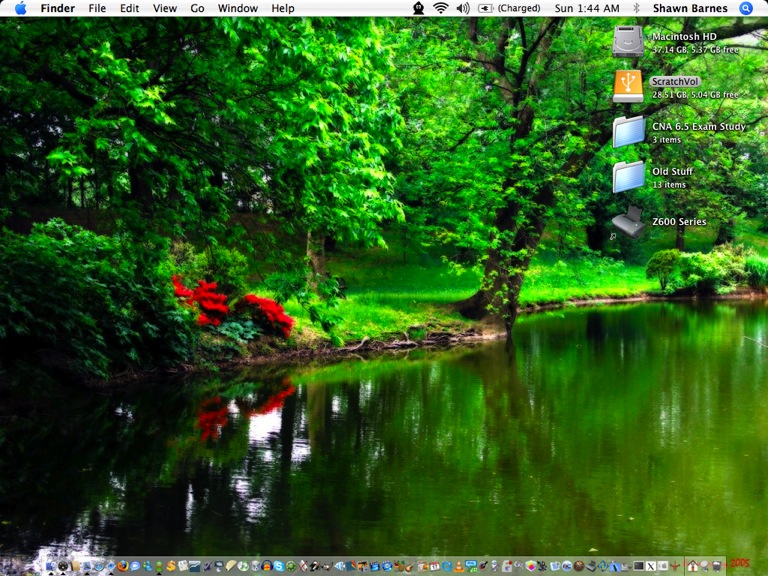
Task: Launch Safari from the Dock
Action: pos(99,566)
